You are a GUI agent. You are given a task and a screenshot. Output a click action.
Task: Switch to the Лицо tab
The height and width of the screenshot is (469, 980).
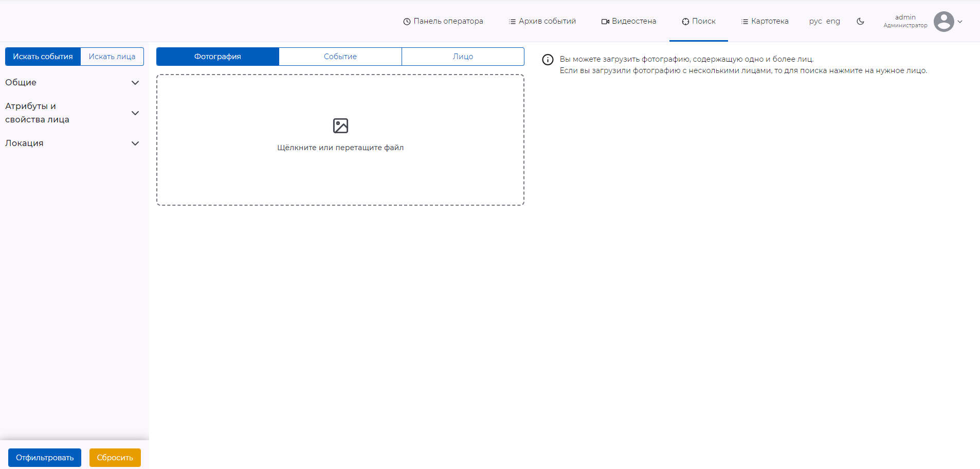(x=463, y=57)
